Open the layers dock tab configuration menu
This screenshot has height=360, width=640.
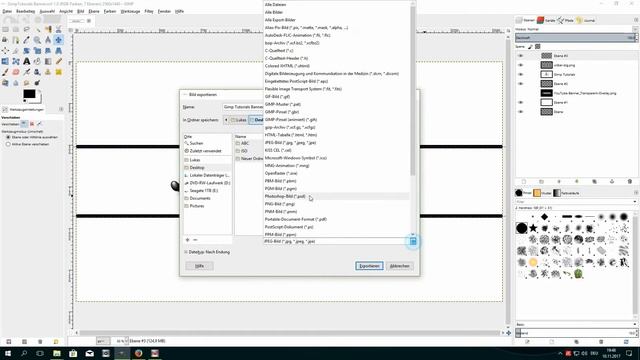(636, 20)
